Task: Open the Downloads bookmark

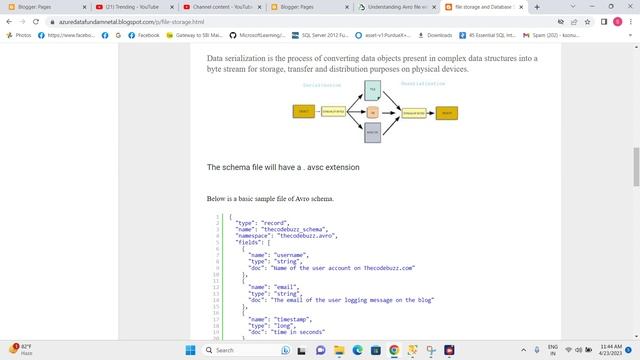Action: [435, 35]
